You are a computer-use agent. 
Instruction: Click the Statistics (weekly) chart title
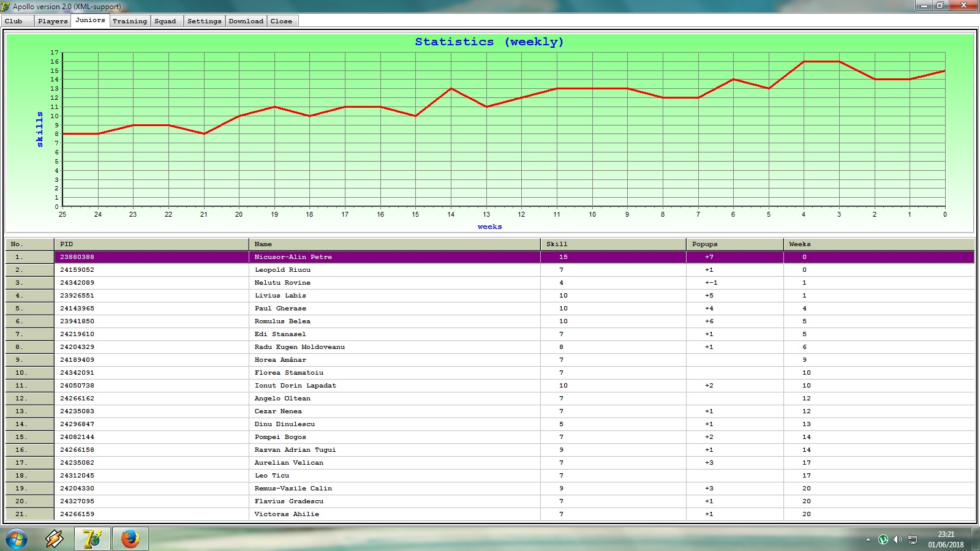489,42
